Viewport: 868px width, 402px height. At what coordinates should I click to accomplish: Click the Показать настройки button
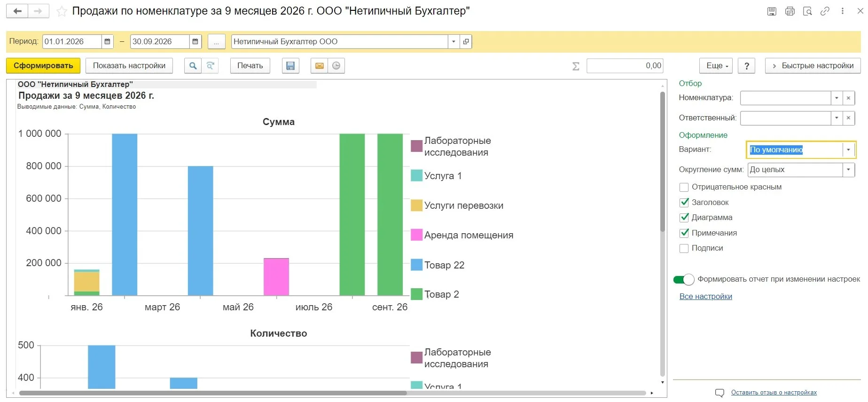point(129,66)
